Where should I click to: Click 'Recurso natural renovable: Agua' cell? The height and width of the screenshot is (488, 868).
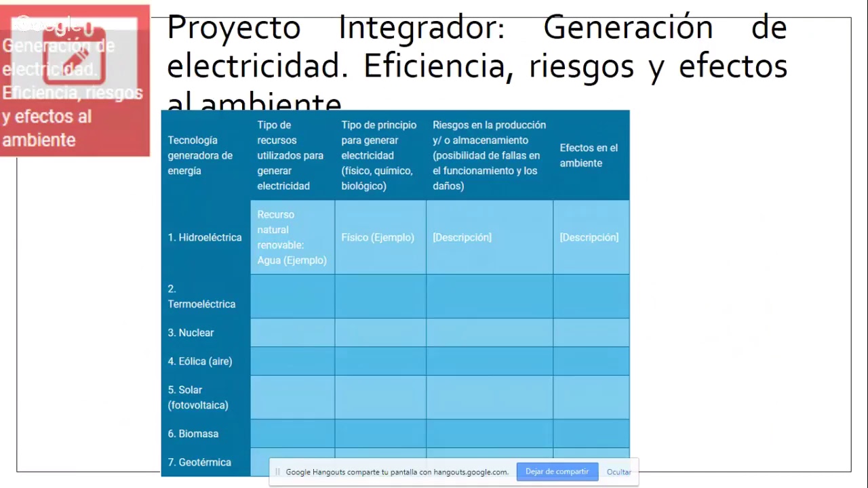(292, 237)
